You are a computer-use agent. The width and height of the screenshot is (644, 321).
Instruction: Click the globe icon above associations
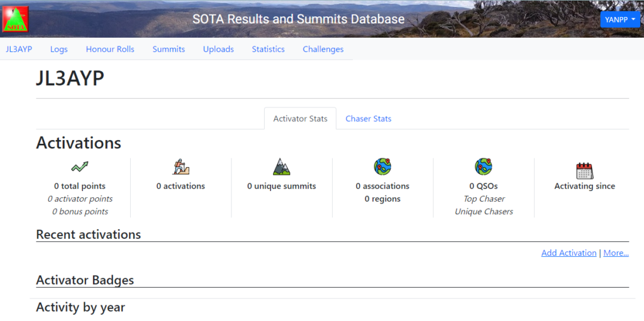(382, 166)
